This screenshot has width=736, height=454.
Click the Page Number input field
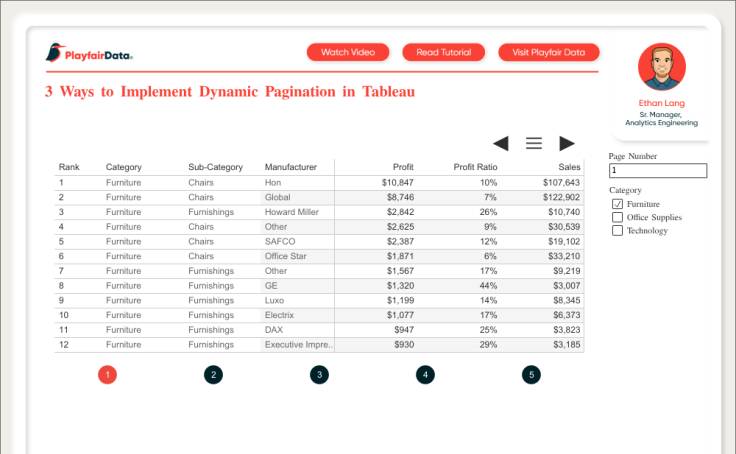click(657, 171)
